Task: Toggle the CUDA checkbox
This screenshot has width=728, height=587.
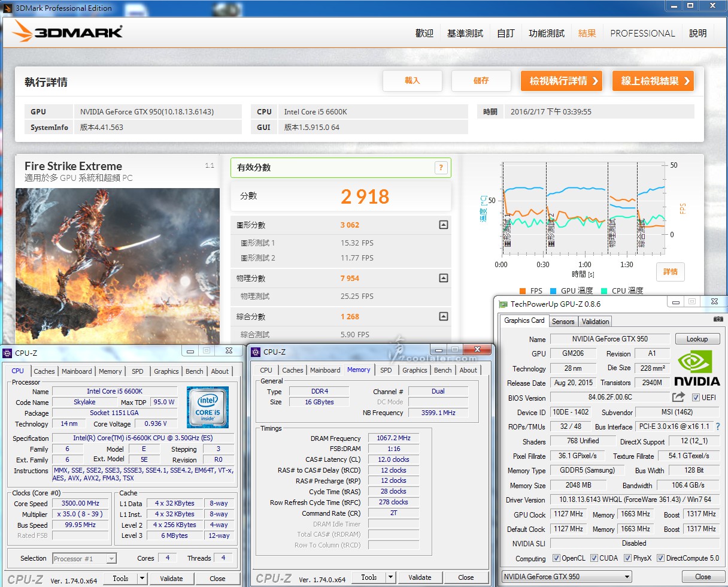Action: coord(594,558)
